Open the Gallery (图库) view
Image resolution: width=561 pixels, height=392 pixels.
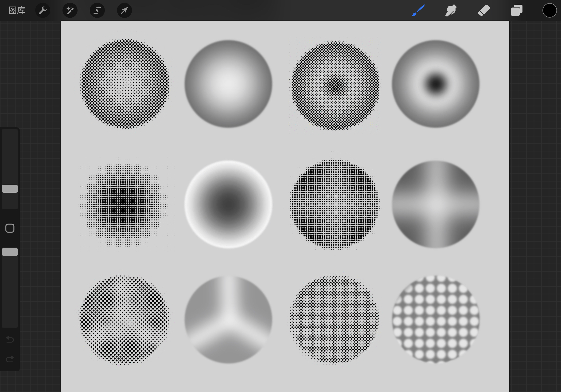pos(17,10)
